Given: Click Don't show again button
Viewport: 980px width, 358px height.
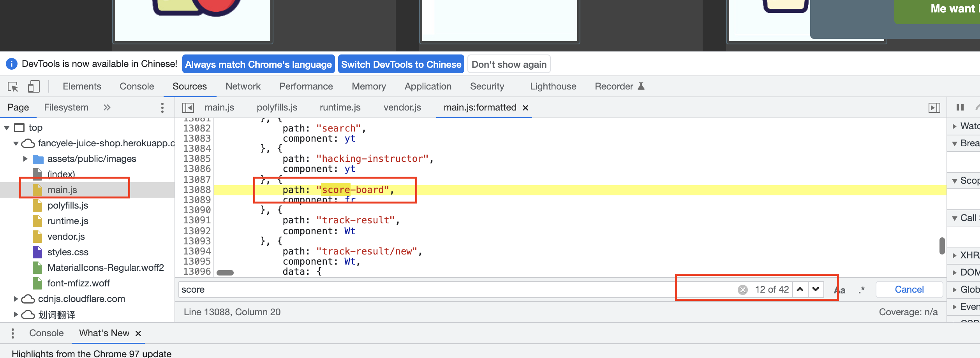Looking at the screenshot, I should coord(509,64).
